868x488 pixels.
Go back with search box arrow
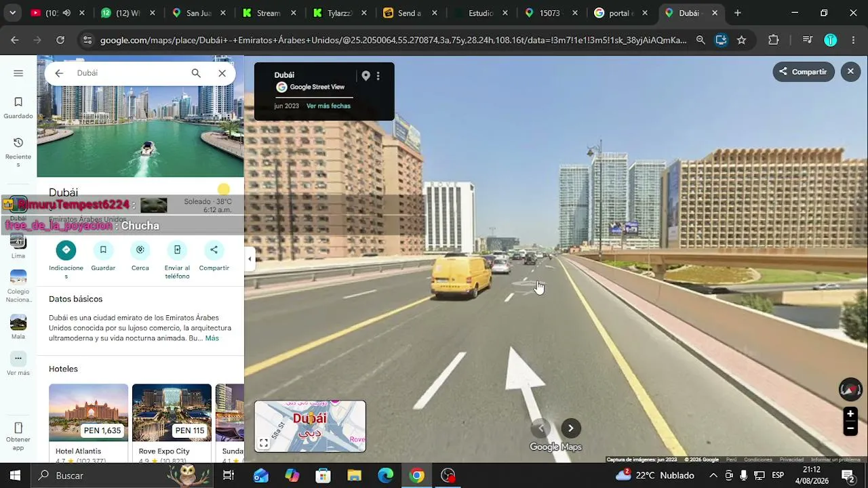coord(59,73)
